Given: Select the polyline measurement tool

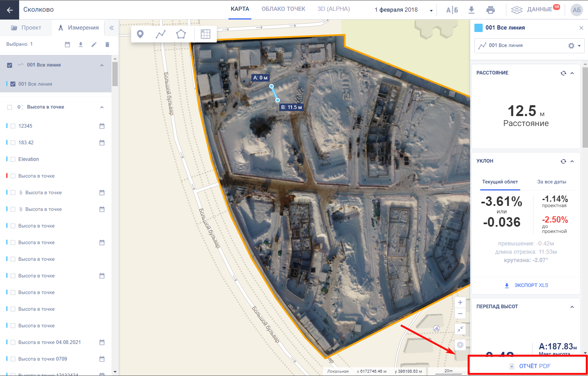Looking at the screenshot, I should (x=161, y=34).
